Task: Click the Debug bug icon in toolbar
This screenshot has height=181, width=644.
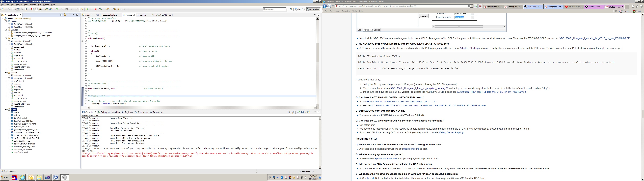Action: pyautogui.click(x=100, y=9)
